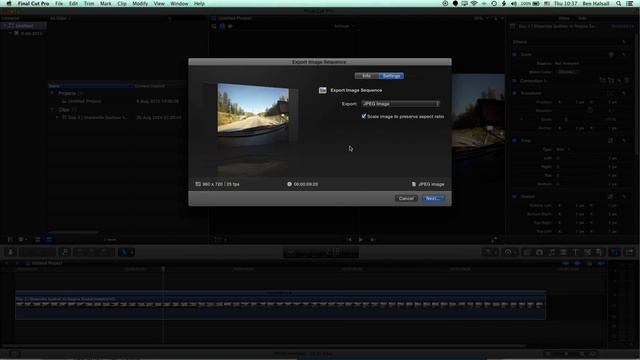Open the Generators browser icon

coord(587,252)
